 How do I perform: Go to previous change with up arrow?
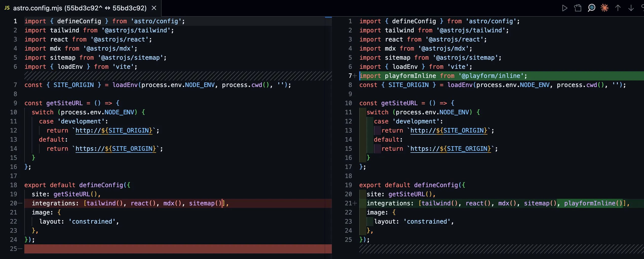click(618, 8)
